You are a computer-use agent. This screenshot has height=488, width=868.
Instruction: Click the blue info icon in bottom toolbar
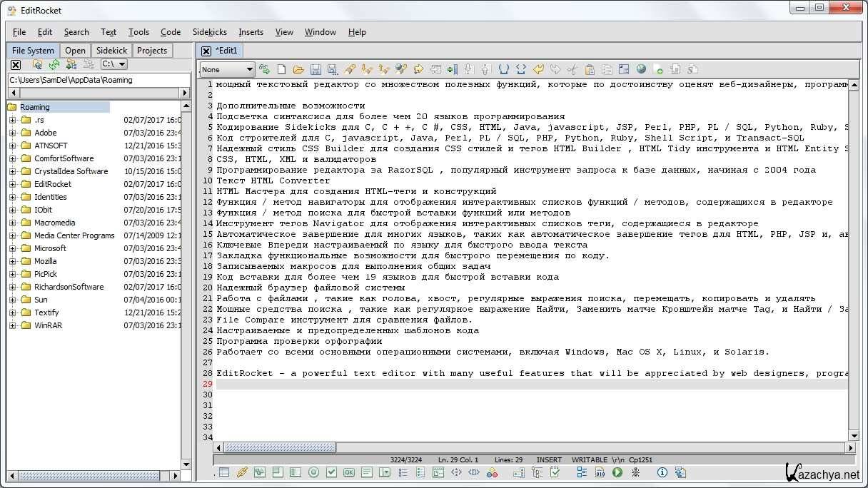[662, 472]
